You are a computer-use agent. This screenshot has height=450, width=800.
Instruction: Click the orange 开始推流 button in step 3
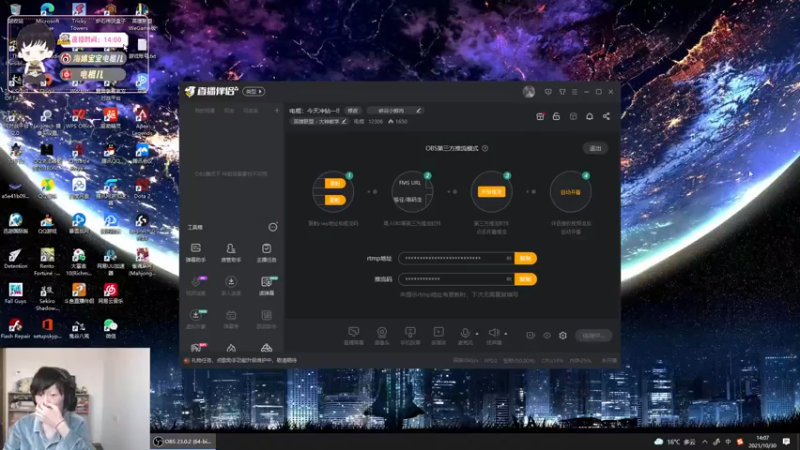click(491, 191)
